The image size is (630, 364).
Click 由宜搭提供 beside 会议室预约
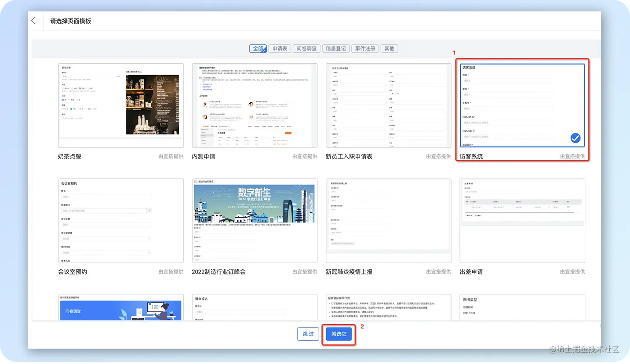(x=171, y=272)
